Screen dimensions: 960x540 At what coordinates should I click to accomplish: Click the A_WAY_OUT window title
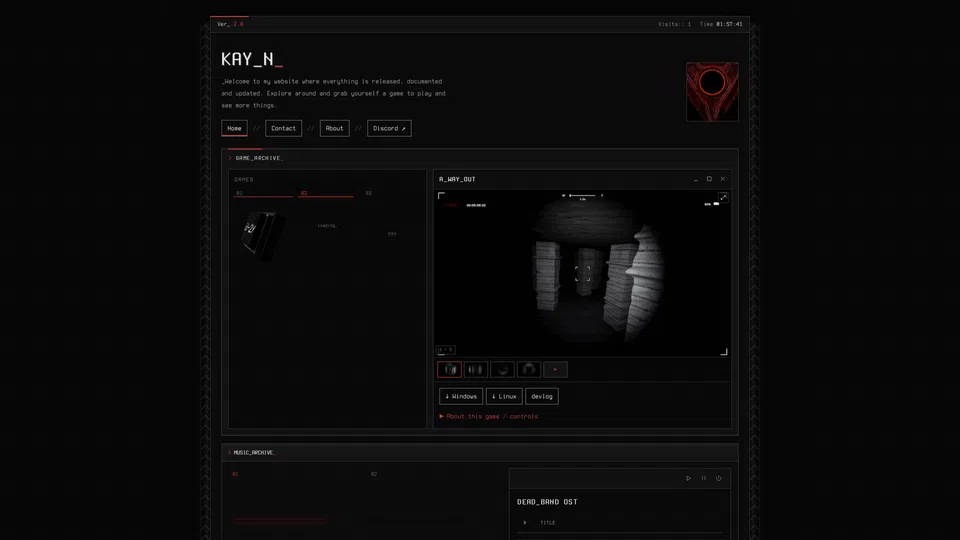point(457,179)
